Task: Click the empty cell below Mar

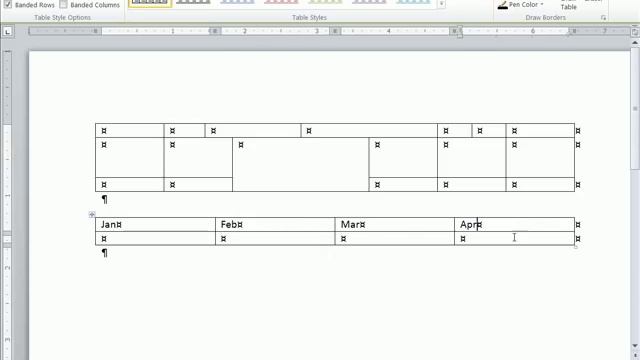Action: 395,238
